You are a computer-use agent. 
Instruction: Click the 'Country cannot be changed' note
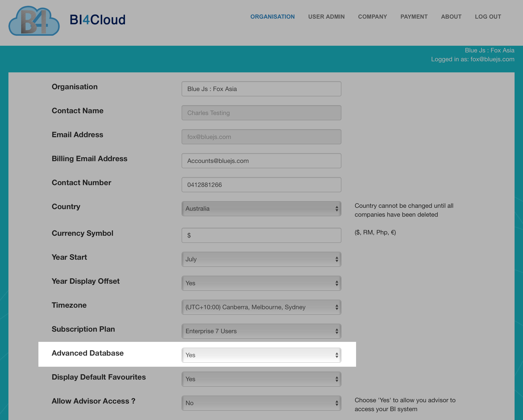coord(404,210)
